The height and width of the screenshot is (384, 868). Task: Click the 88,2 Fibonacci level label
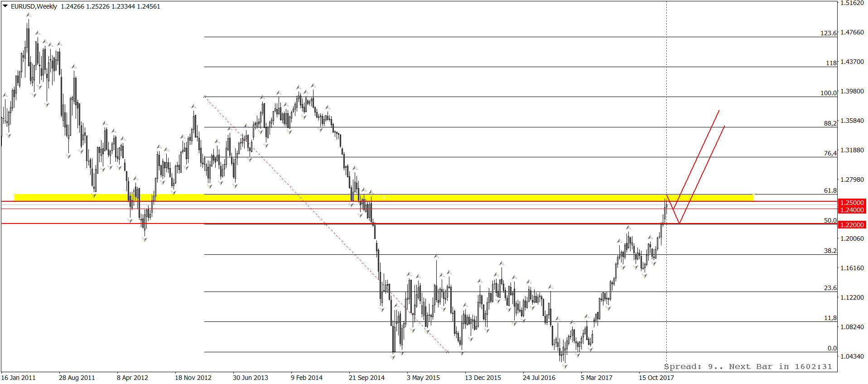(x=830, y=123)
